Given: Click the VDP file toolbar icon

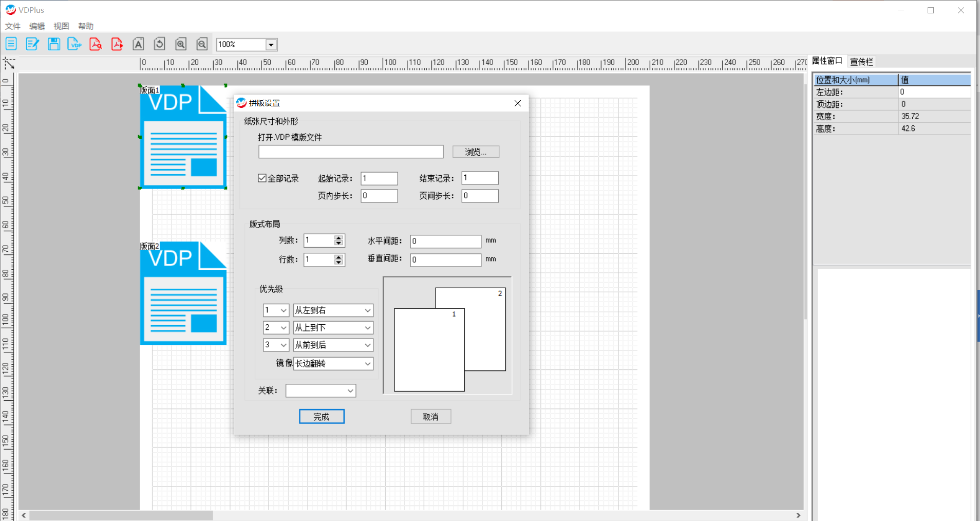Looking at the screenshot, I should (74, 44).
